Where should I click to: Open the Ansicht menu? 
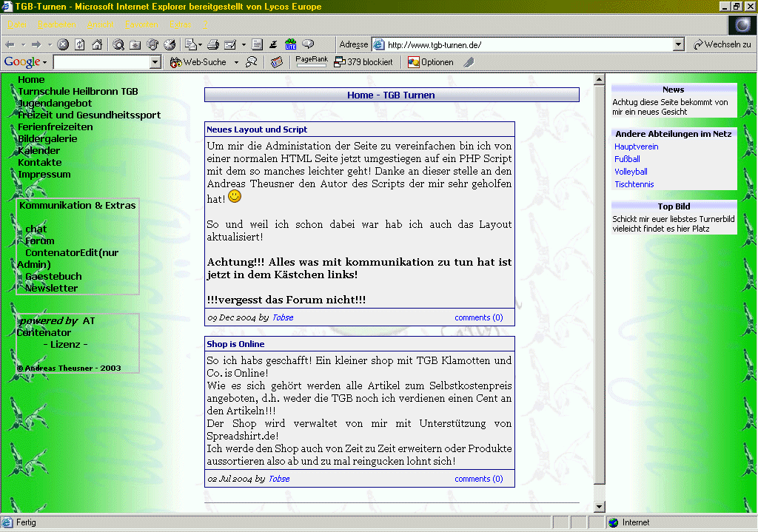100,24
